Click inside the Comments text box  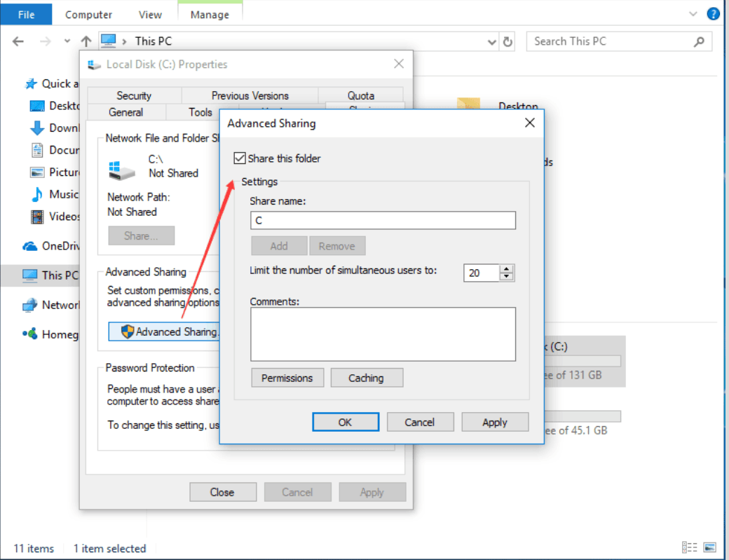pyautogui.click(x=383, y=334)
